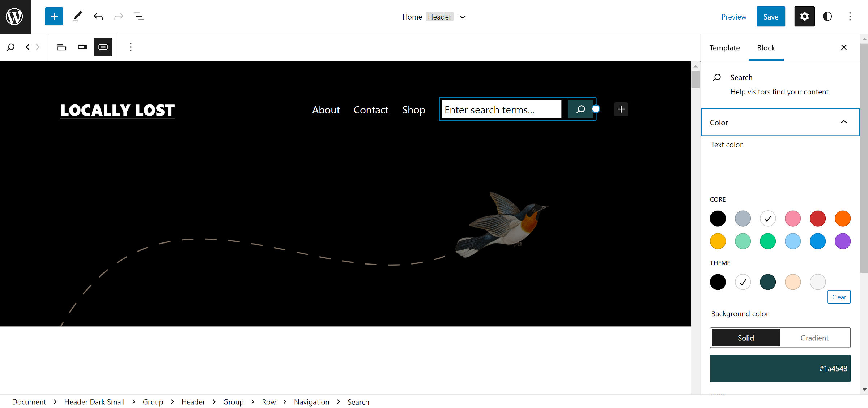Open the editor Settings gear

[x=804, y=16]
